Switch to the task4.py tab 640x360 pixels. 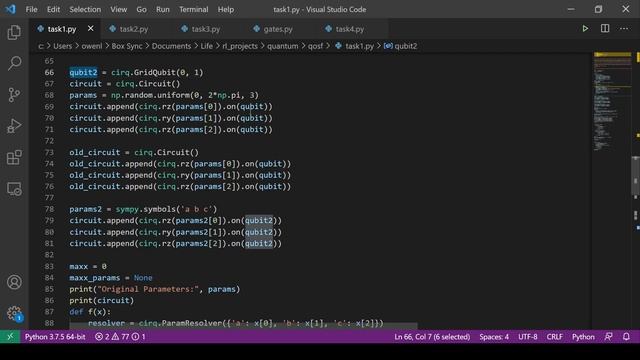point(349,29)
